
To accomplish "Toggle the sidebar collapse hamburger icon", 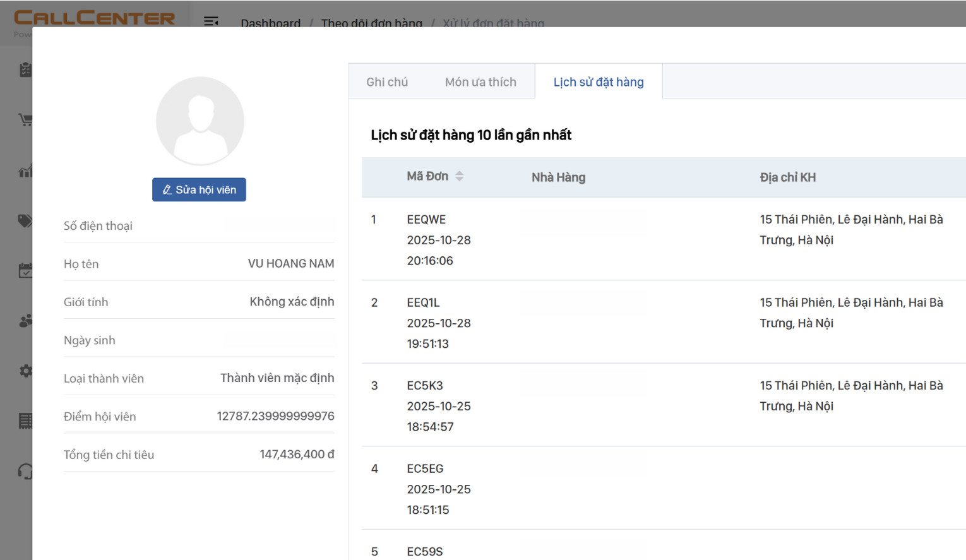I will tap(211, 21).
